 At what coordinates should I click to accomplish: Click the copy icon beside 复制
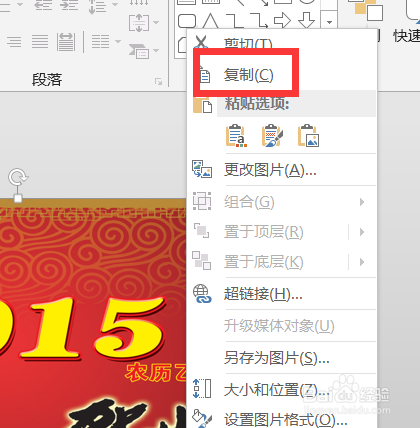pos(205,76)
